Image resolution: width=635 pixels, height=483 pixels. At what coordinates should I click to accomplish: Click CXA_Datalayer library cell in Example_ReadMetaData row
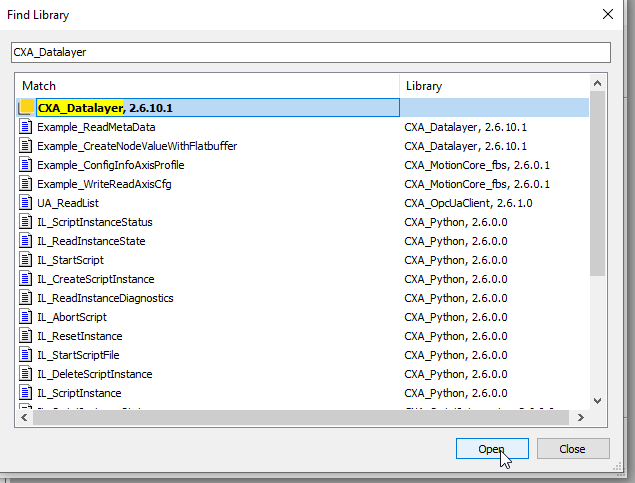[x=465, y=127]
